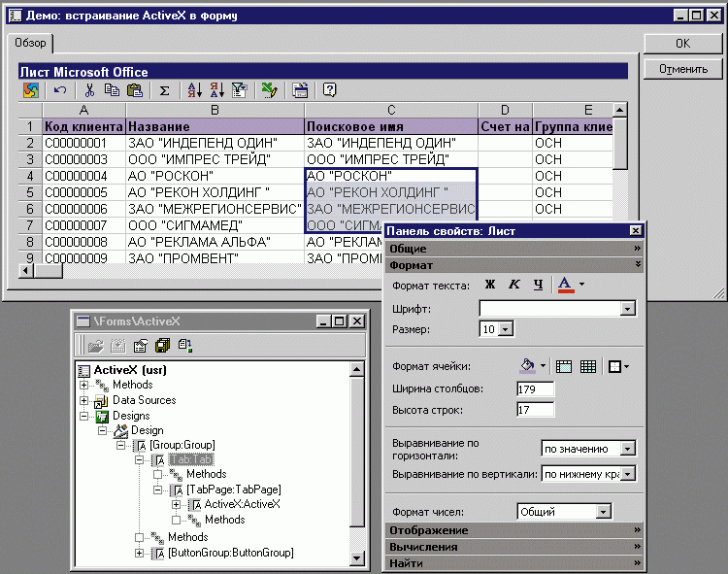Sort descending with the Я-А arrow icon
This screenshot has height=574, width=728.
tap(216, 90)
